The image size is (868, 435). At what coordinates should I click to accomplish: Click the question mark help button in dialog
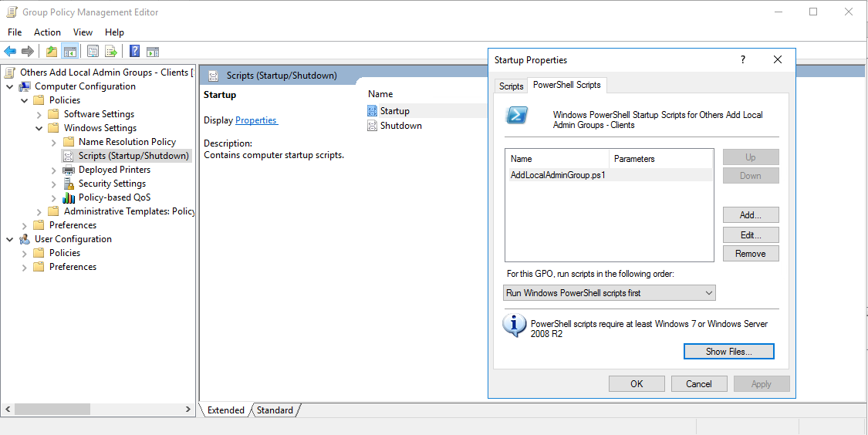point(743,59)
